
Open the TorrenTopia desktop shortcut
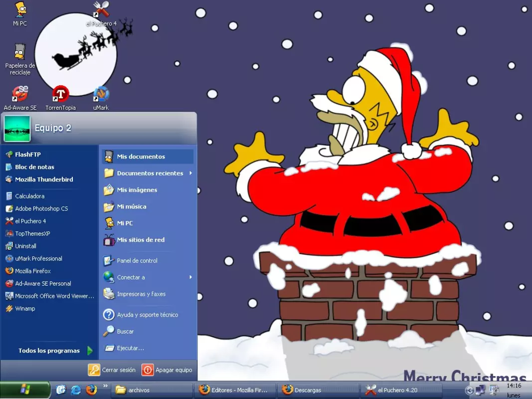[x=60, y=98]
